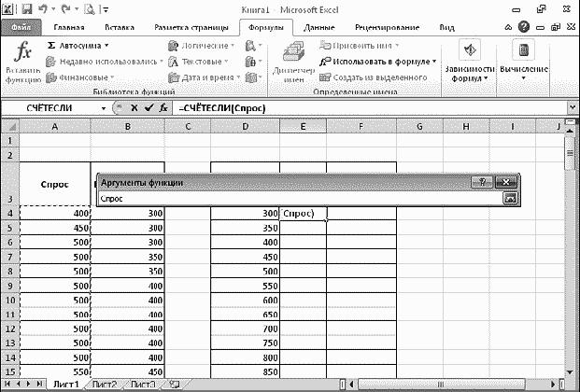580x392 pixels.
Task: Close the Аргументы функции dialog
Action: coord(505,182)
